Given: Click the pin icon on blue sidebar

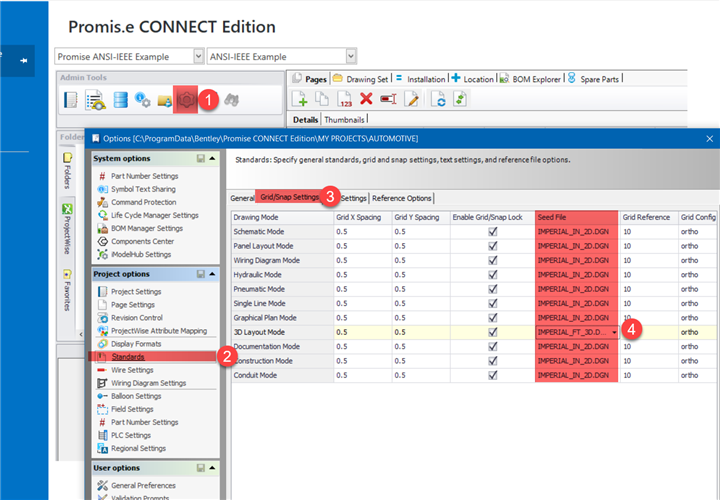Looking at the screenshot, I should point(23,61).
